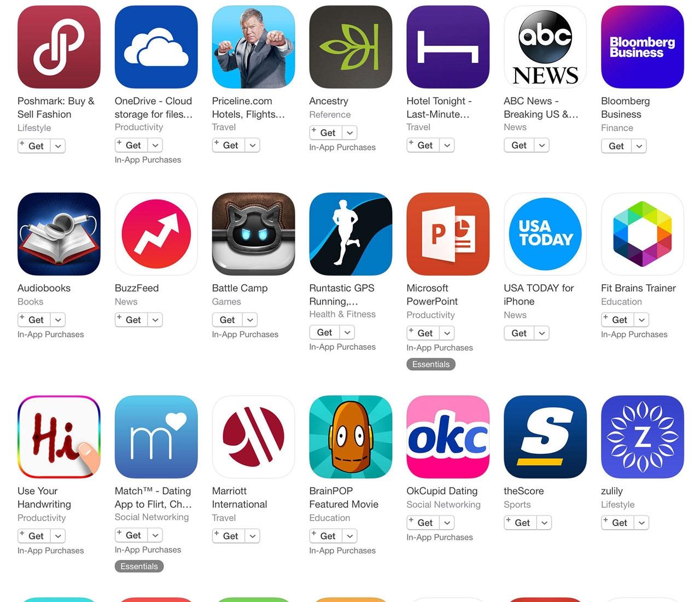Viewport: 700px width, 602px height.
Task: Open the Fit Brains Trainer icon
Action: 643,234
